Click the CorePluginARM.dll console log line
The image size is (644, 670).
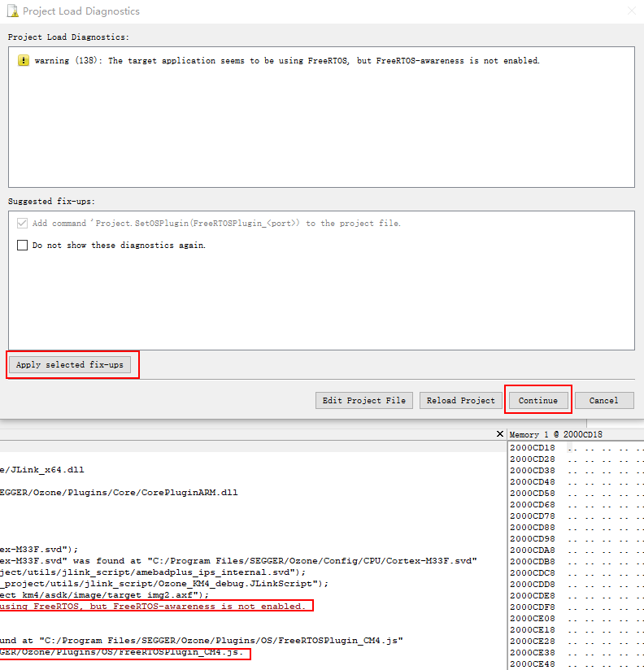(119, 493)
